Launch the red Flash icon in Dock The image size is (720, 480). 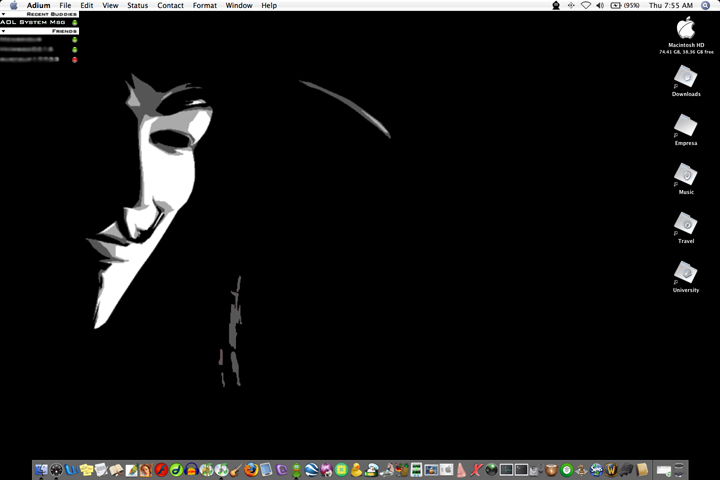pos(161,470)
